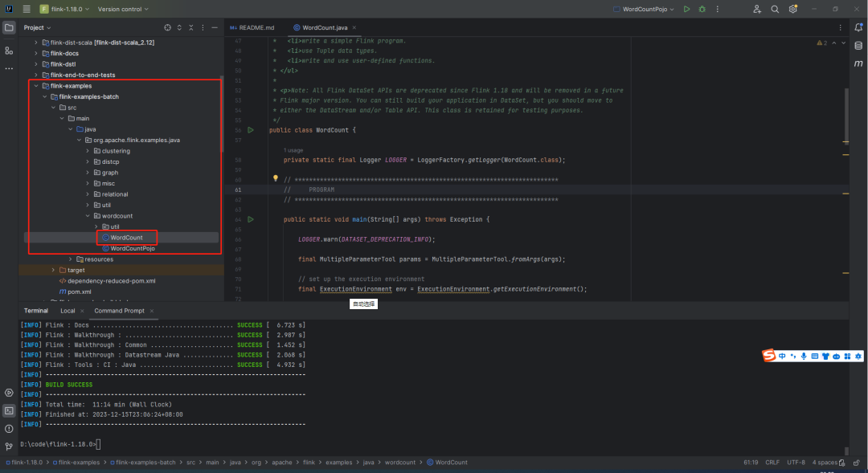Viewport: 868px width, 473px height.
Task: Open the Database tool window
Action: tap(859, 45)
